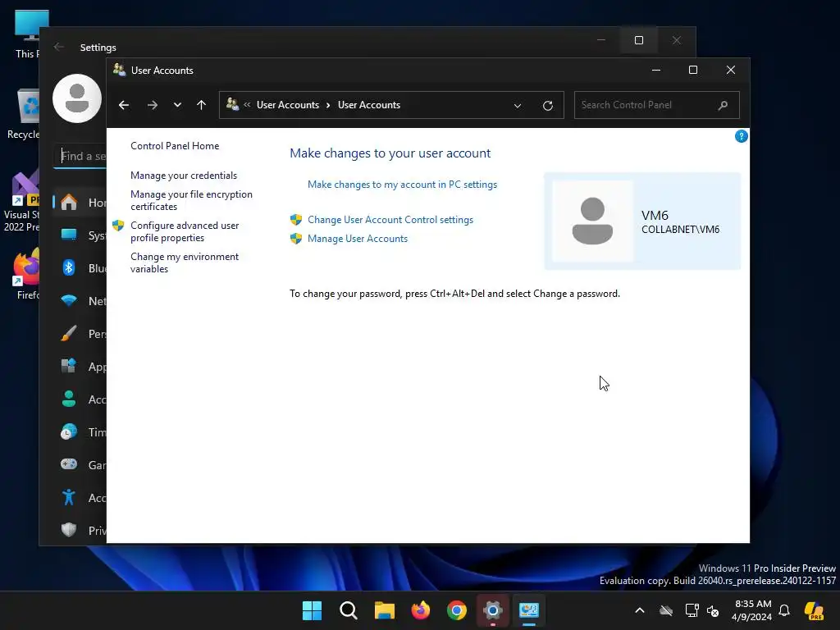This screenshot has width=840, height=630.
Task: Expand address bar history dropdown
Action: [518, 106]
